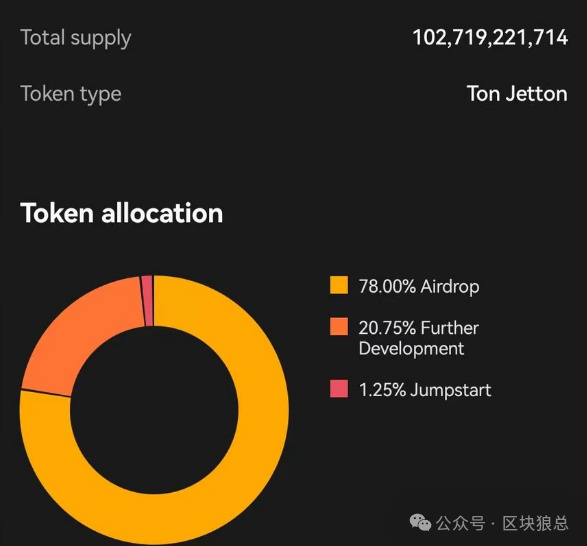Click the total supply value 102,719,221,714
The height and width of the screenshot is (546, 587).
[490, 37]
